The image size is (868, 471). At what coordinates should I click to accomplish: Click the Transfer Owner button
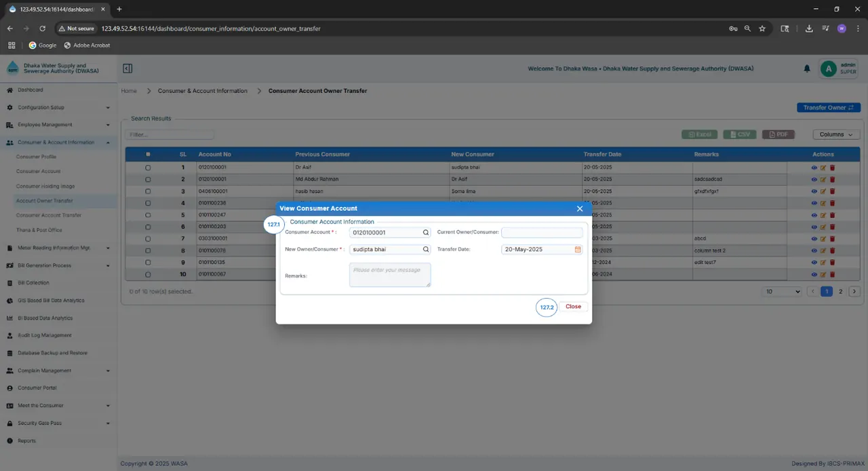click(828, 107)
